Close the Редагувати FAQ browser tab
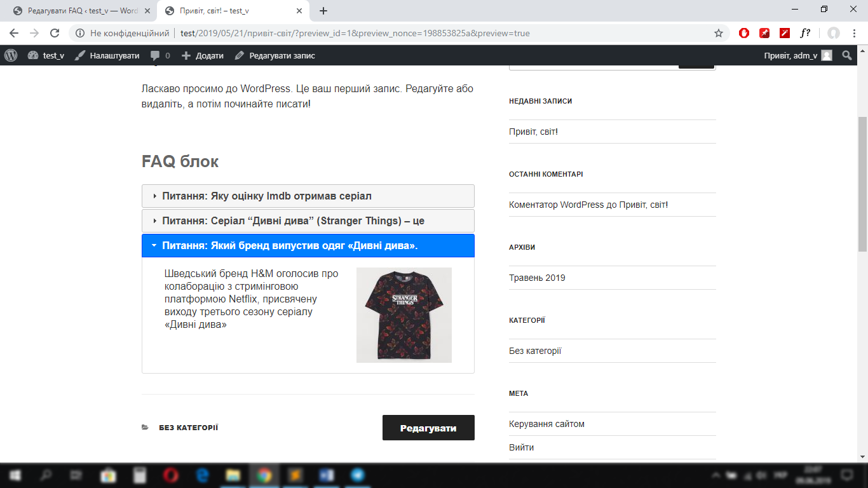 [147, 11]
